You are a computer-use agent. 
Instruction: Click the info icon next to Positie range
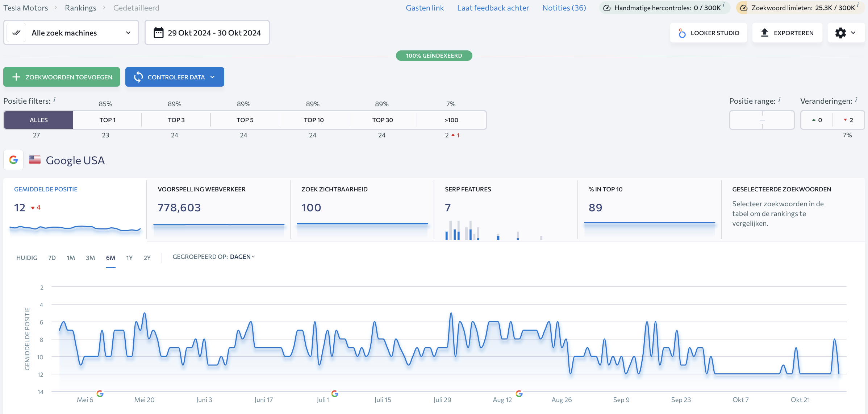tap(779, 99)
